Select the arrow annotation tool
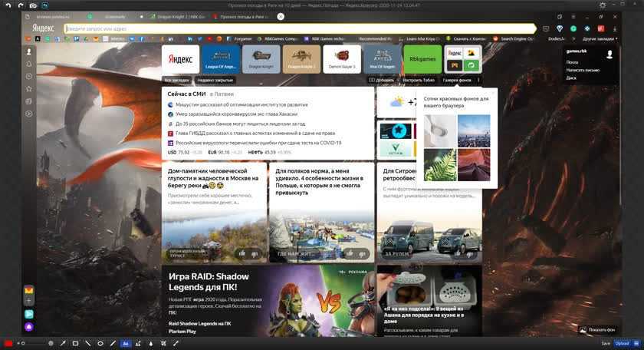644x350 pixels. 63,343
